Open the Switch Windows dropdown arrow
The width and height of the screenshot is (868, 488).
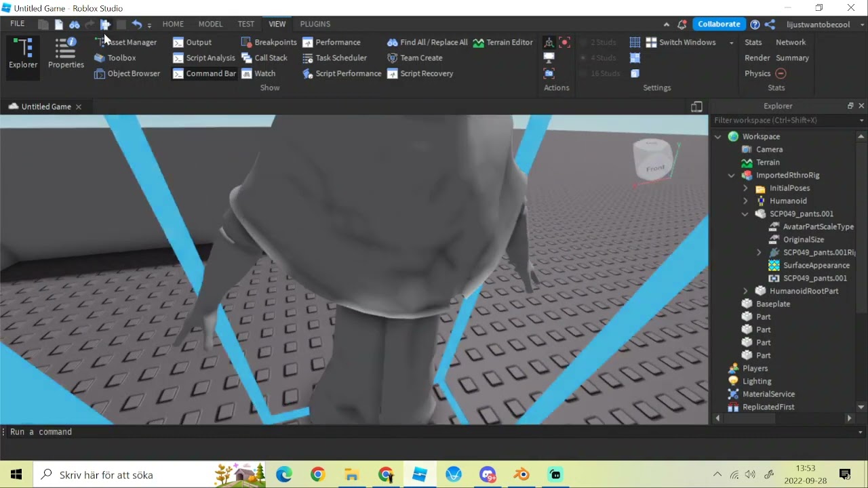click(731, 43)
